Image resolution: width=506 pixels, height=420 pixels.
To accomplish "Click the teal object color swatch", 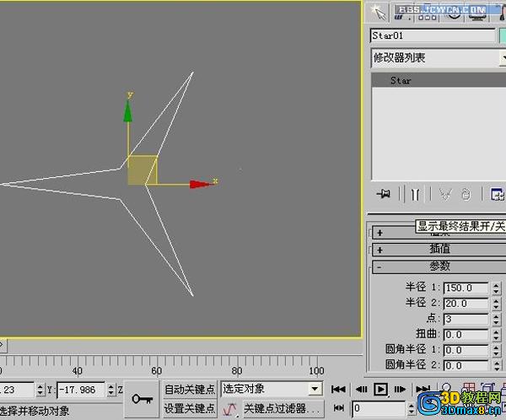I will 503,35.
